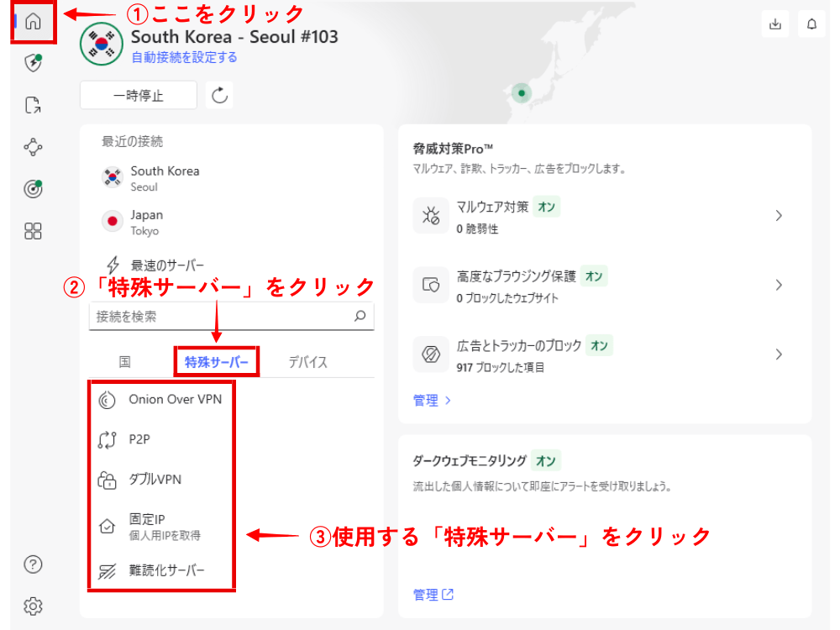
Task: Switch to the デバイス tab
Action: (307, 362)
